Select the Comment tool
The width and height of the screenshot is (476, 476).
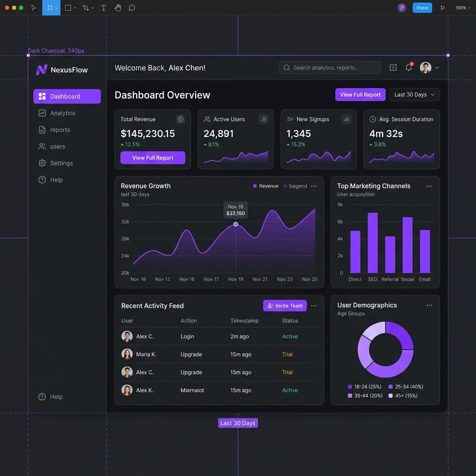pyautogui.click(x=132, y=7)
